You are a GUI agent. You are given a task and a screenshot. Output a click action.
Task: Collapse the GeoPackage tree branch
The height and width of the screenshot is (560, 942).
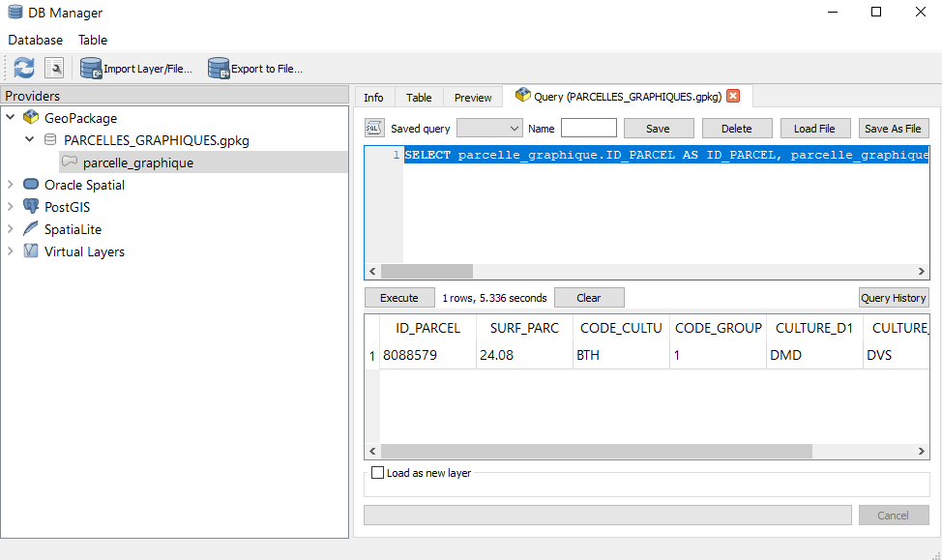point(10,117)
